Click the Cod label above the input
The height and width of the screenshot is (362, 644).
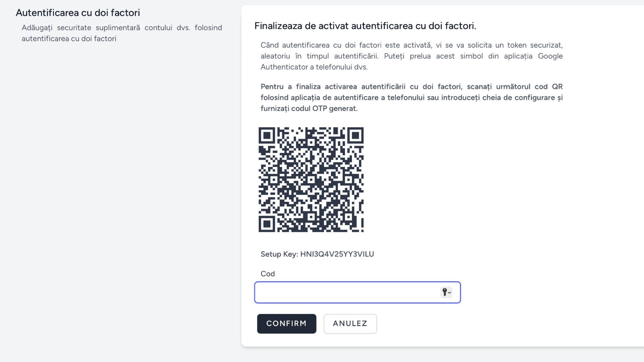(x=267, y=274)
